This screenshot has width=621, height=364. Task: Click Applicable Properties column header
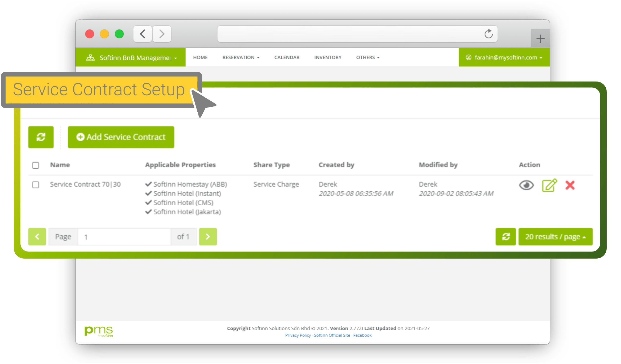[180, 165]
